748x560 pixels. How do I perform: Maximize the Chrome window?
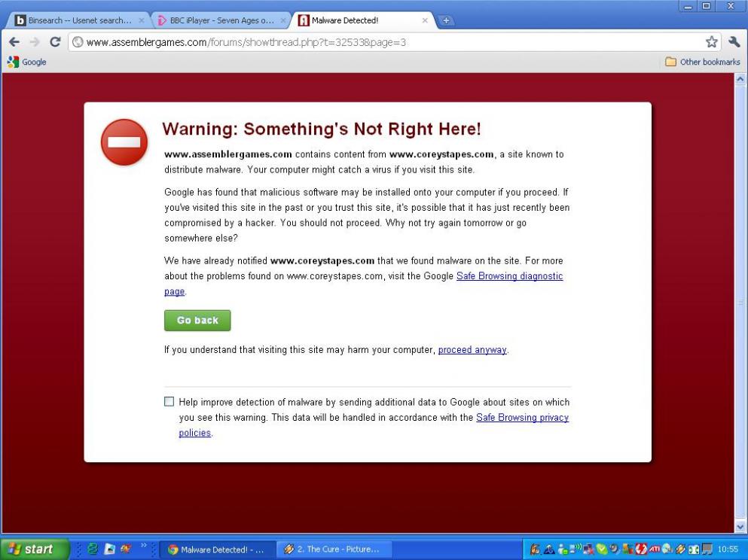pyautogui.click(x=707, y=7)
